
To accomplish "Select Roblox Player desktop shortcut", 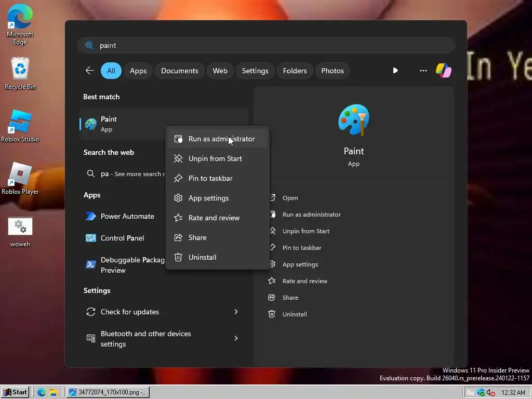I will [20, 178].
